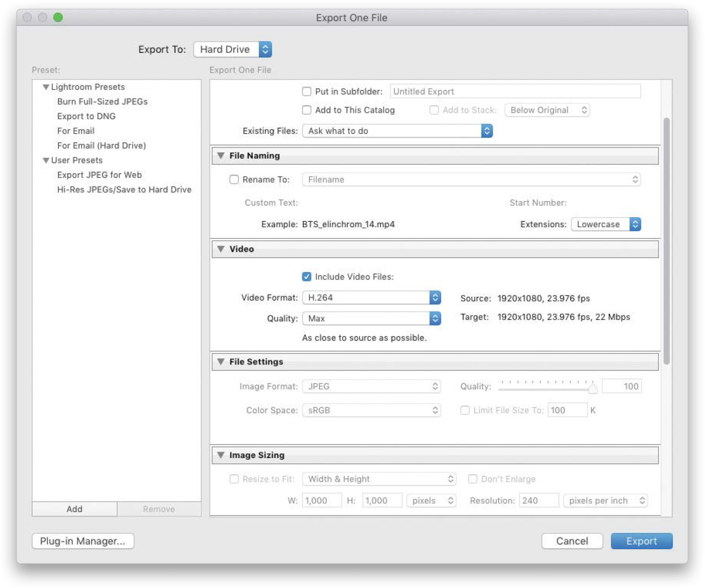Click the Limit File Size value field
Image resolution: width=705 pixels, height=588 pixels.
[x=568, y=411]
